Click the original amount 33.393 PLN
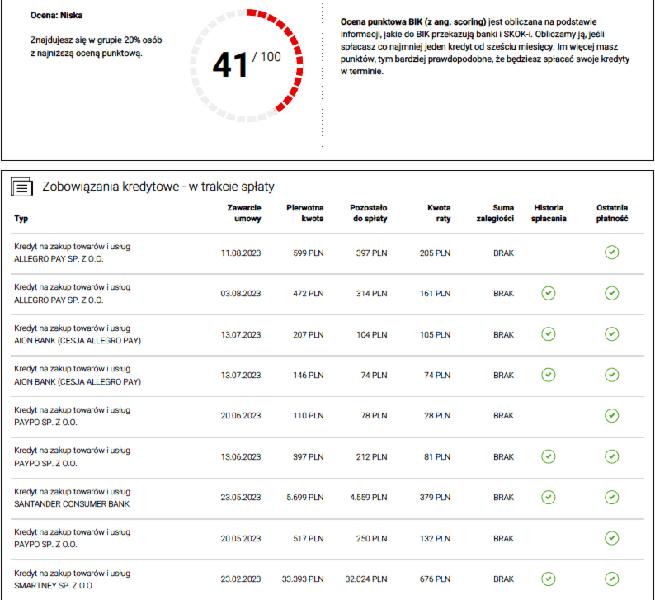The image size is (655, 600). (303, 580)
